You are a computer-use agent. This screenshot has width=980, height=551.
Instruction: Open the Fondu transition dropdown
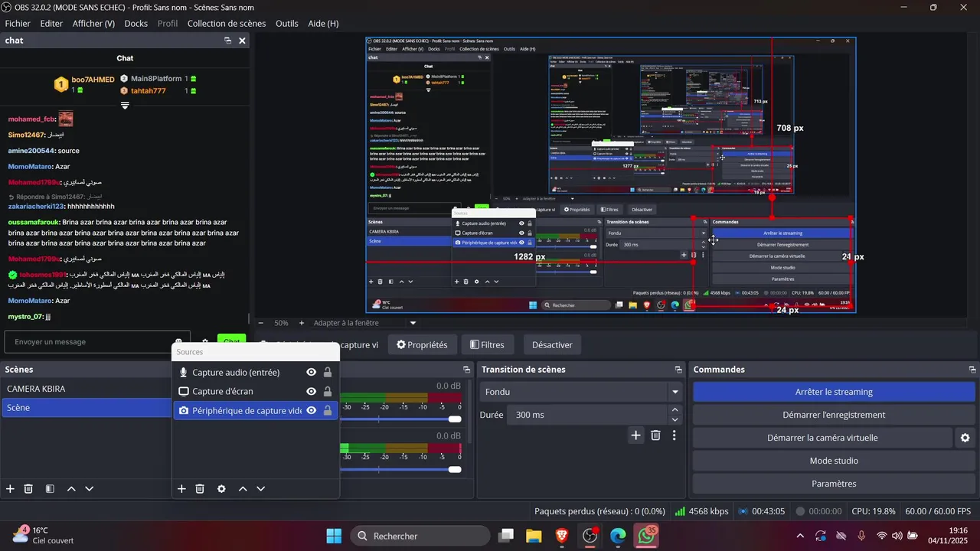pyautogui.click(x=581, y=392)
